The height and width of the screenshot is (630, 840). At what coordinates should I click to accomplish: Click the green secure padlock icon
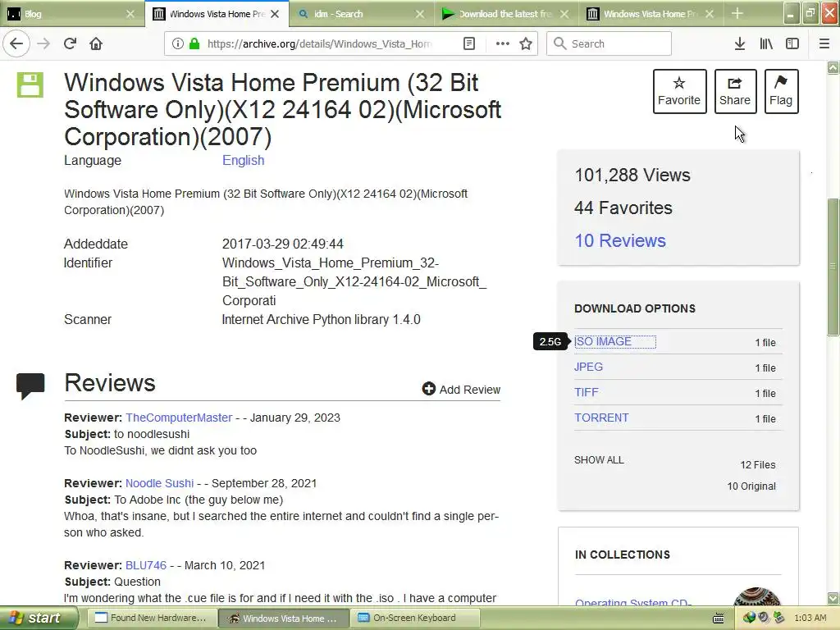click(x=194, y=43)
